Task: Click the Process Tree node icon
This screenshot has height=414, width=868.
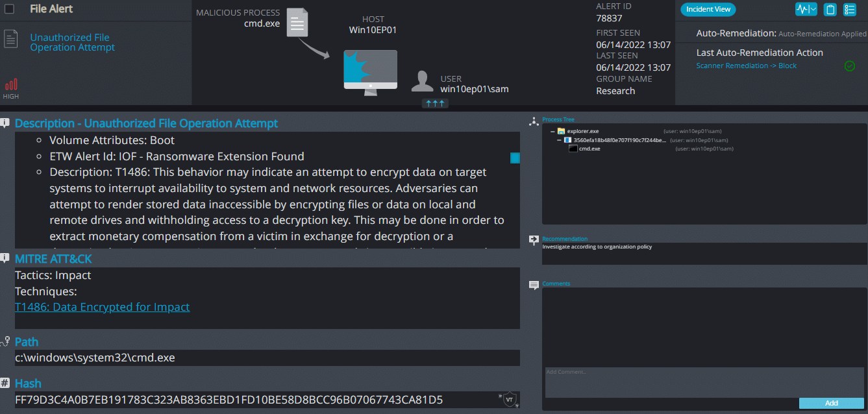Action: [x=534, y=120]
